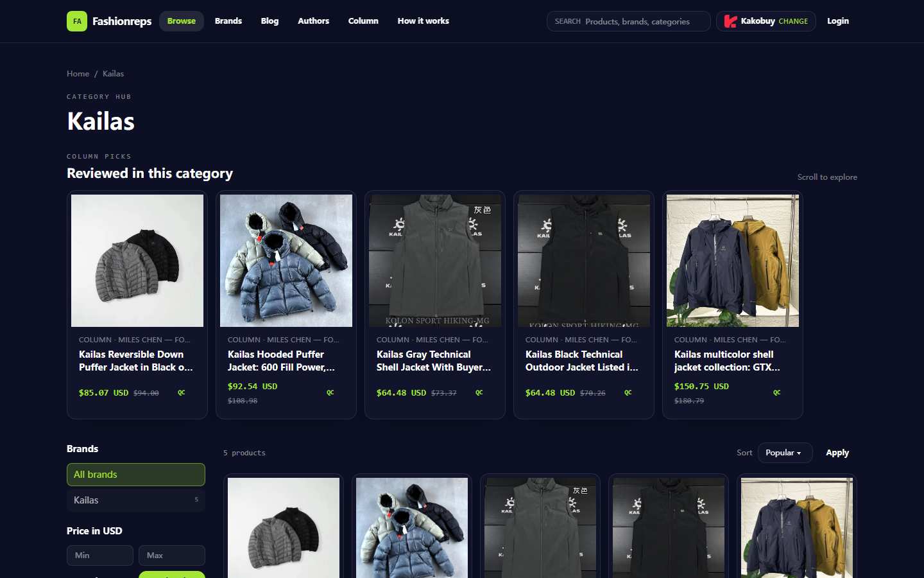The image size is (924, 578).
Task: Open the Popular sort dropdown
Action: (785, 453)
